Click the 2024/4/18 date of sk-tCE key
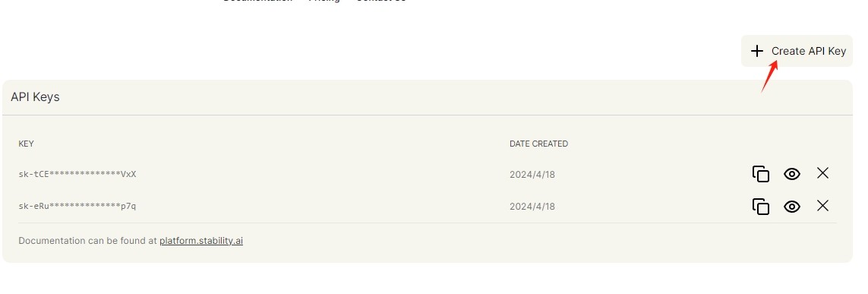This screenshot has width=868, height=294. pyautogui.click(x=532, y=175)
